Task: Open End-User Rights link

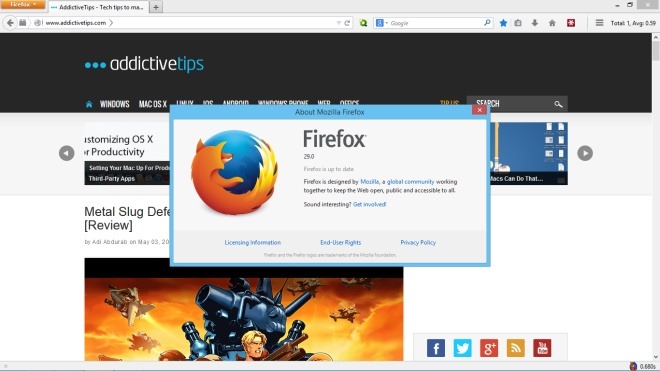Action: [x=341, y=243]
